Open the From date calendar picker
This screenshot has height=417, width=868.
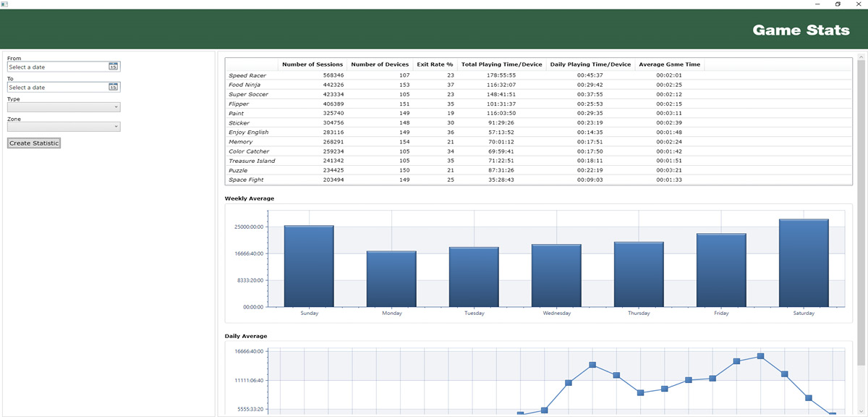point(113,67)
